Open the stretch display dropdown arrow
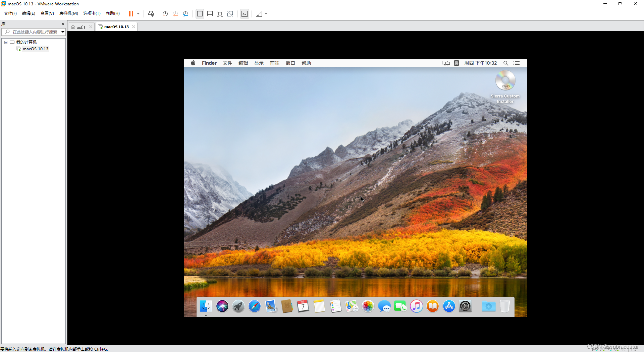The width and height of the screenshot is (644, 352). tap(266, 14)
